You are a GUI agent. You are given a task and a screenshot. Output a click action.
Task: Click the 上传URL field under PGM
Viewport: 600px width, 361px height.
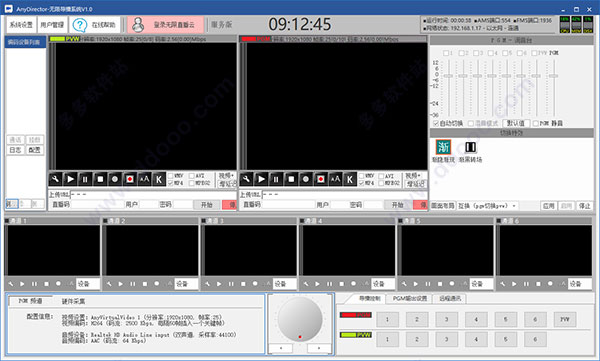(x=344, y=194)
